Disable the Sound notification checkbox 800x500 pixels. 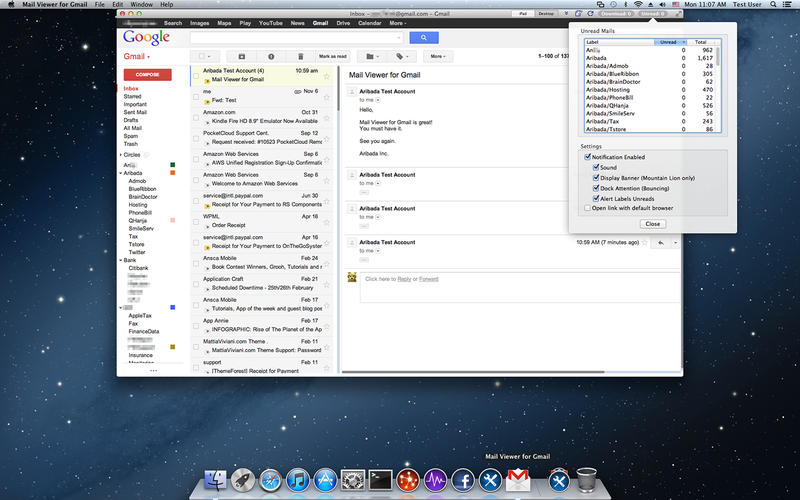point(596,167)
